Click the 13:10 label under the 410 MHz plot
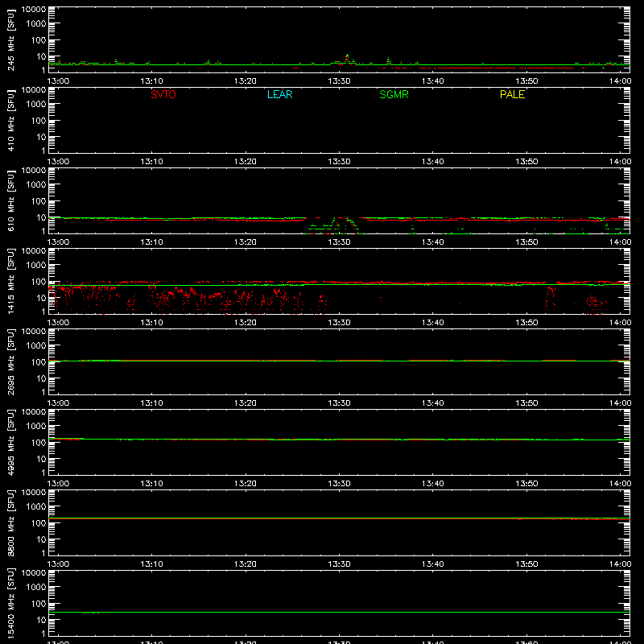Screen dimensions: 644x644 tap(151, 162)
